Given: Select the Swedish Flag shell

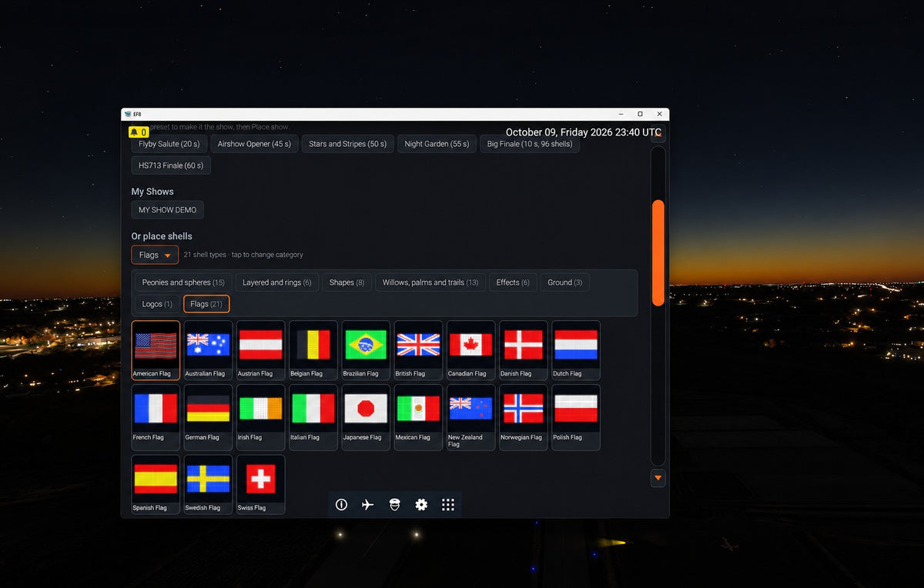Looking at the screenshot, I should [x=208, y=484].
